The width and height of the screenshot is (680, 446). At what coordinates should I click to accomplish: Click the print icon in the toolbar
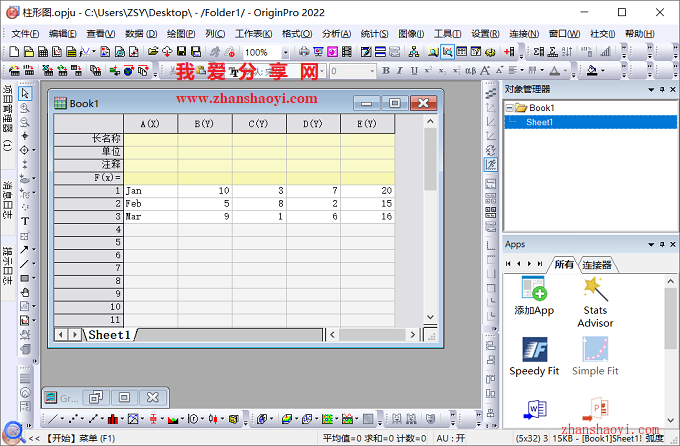pyautogui.click(x=304, y=52)
